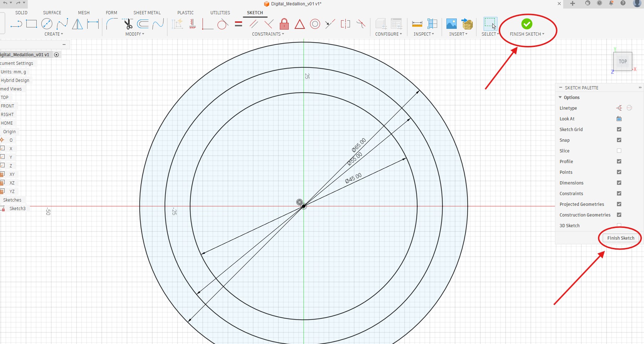The image size is (644, 344).
Task: Open a new design tab with plus
Action: [x=572, y=4]
